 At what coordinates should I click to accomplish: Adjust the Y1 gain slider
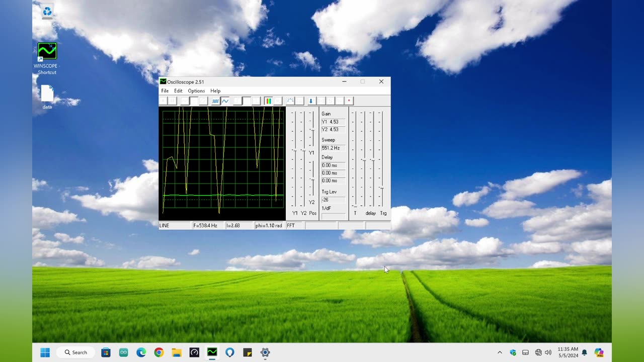[295, 158]
